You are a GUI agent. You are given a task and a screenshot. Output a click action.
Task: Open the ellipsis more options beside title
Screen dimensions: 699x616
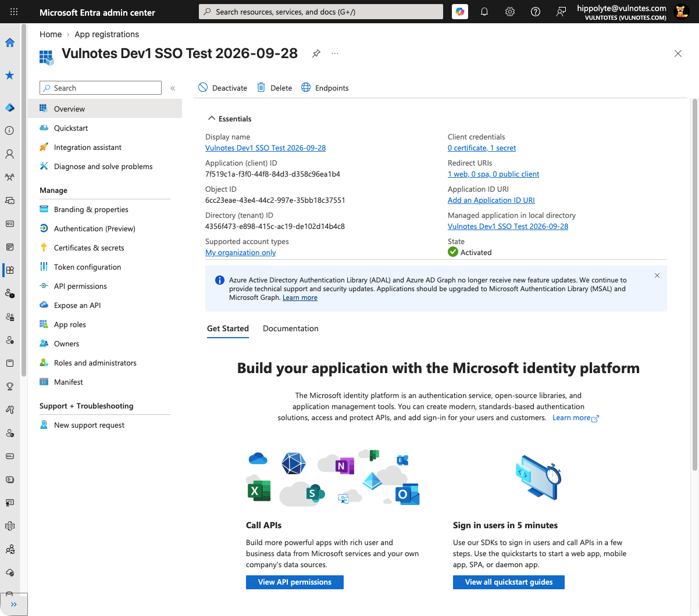(335, 53)
